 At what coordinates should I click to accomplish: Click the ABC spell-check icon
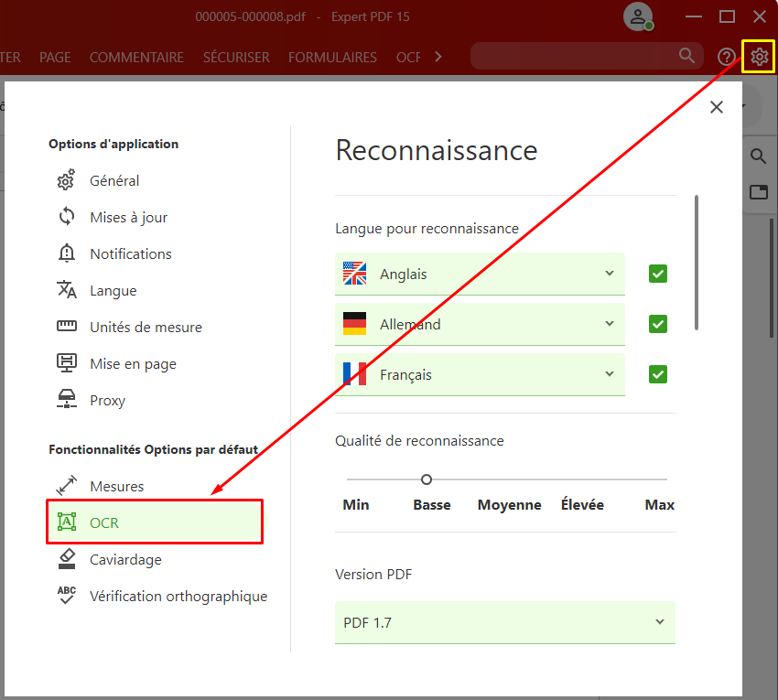tap(67, 596)
